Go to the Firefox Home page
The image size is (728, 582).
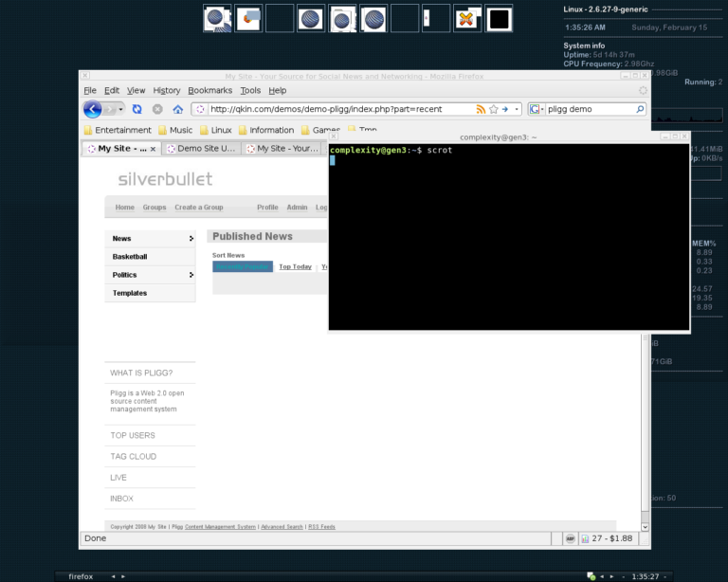pyautogui.click(x=177, y=109)
